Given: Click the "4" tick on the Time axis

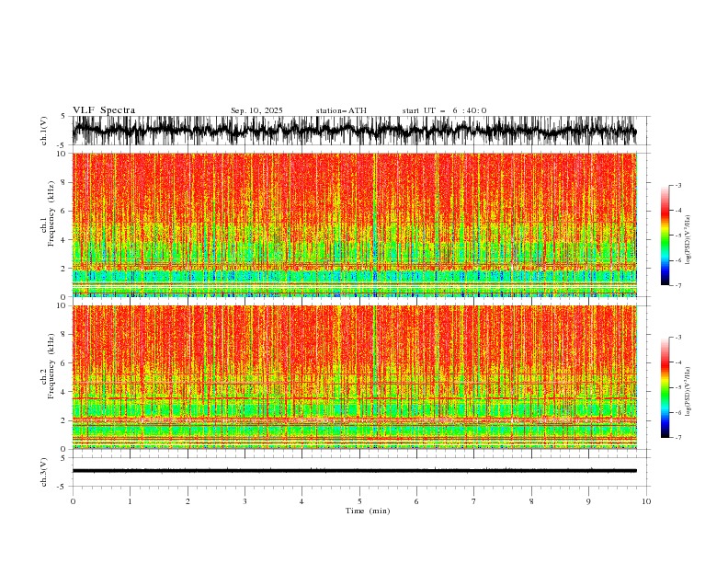Looking at the screenshot, I should click(x=302, y=501).
